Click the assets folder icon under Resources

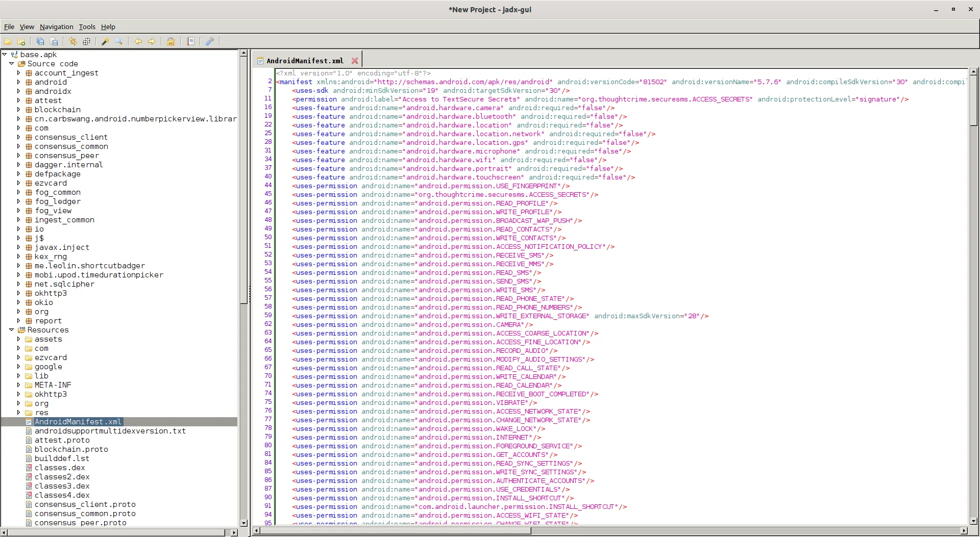[x=29, y=339]
